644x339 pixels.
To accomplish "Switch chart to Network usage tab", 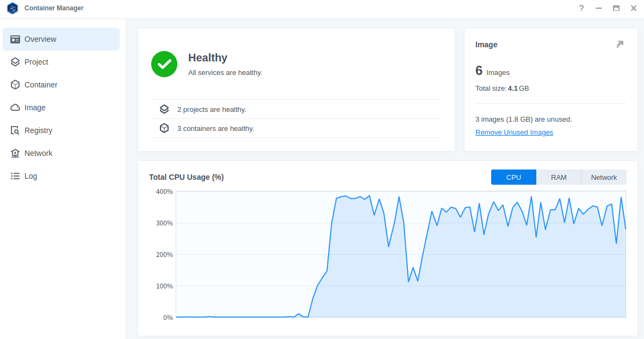I will click(604, 177).
